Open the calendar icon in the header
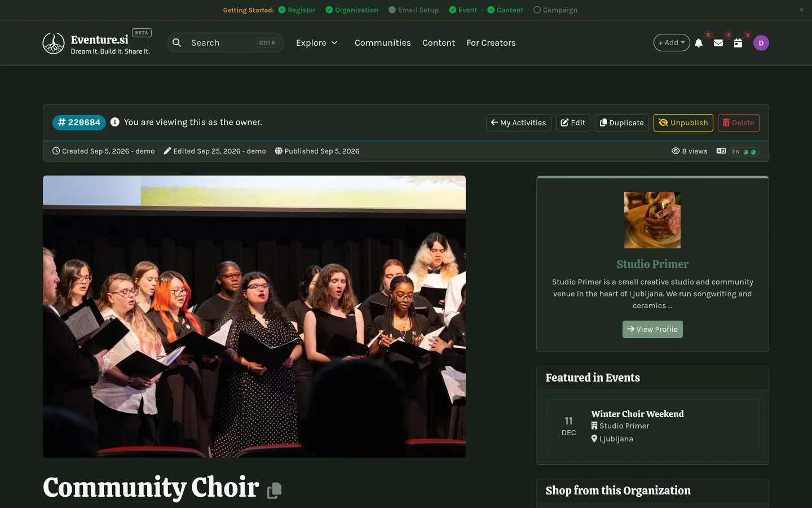The image size is (812, 508). pos(738,43)
